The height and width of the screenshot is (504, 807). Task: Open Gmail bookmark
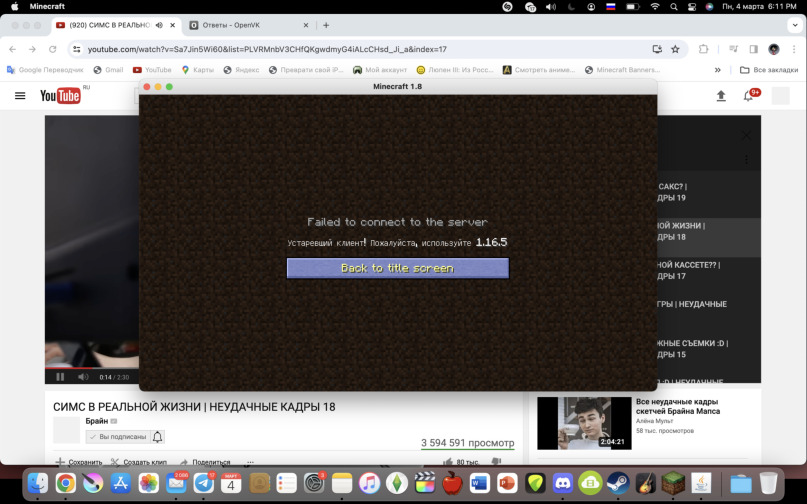(109, 70)
